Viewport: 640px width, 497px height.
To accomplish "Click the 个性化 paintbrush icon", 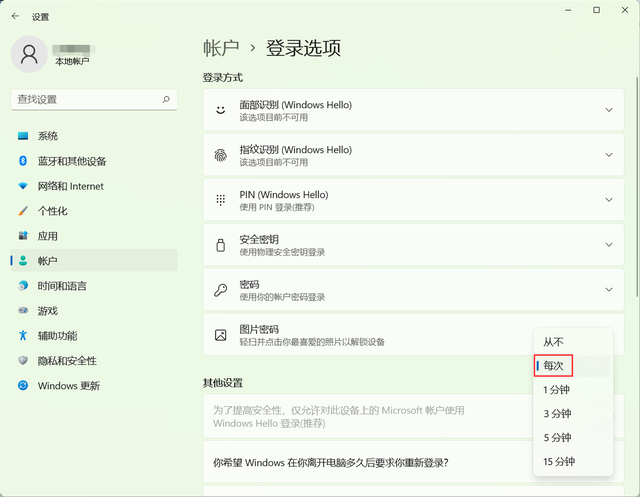I will (x=23, y=211).
